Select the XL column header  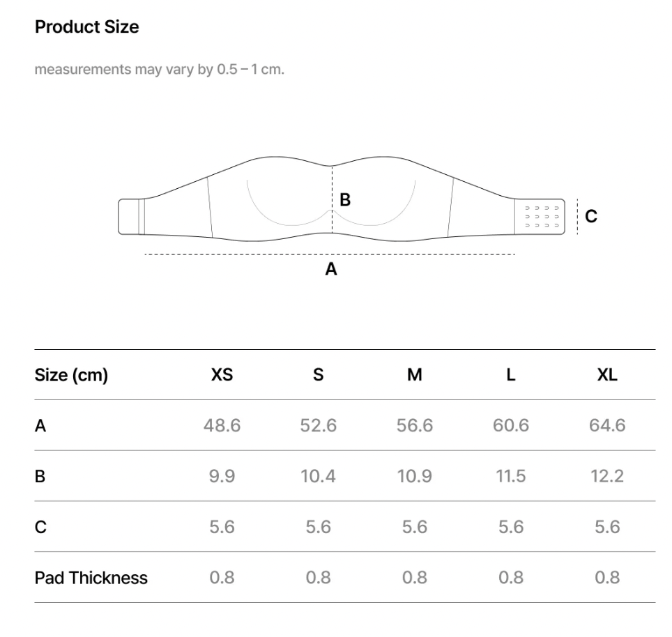click(607, 375)
